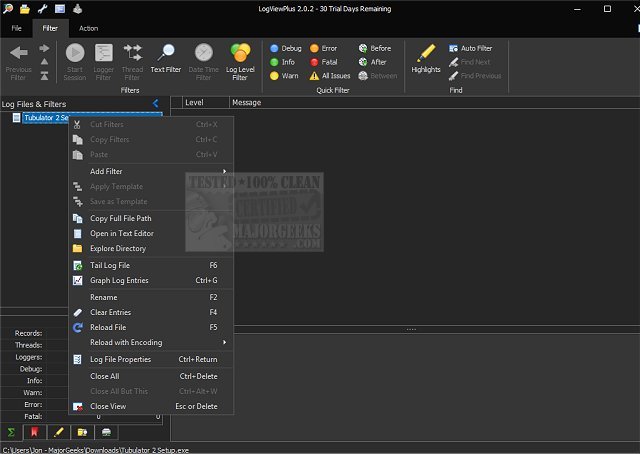Apply the Warn quick filter
640x454 pixels.
(284, 76)
